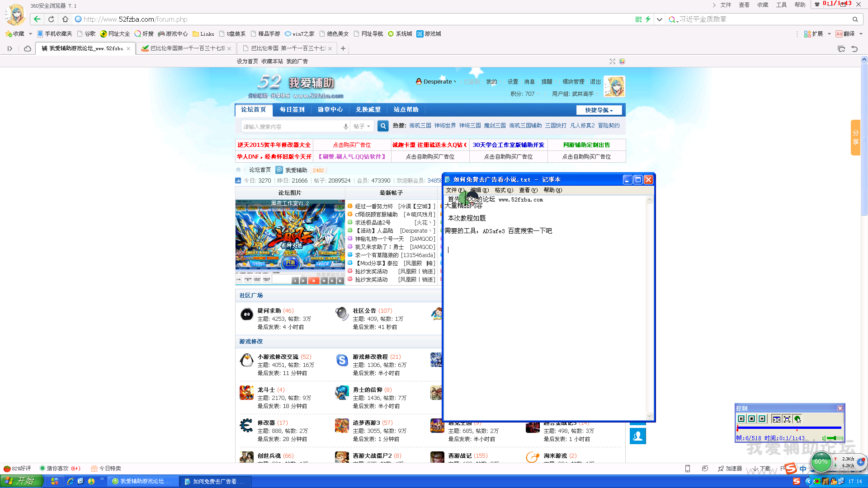Viewport: 868px width, 488px height.
Task: Open Notepad's 查看 menu
Action: click(x=528, y=190)
